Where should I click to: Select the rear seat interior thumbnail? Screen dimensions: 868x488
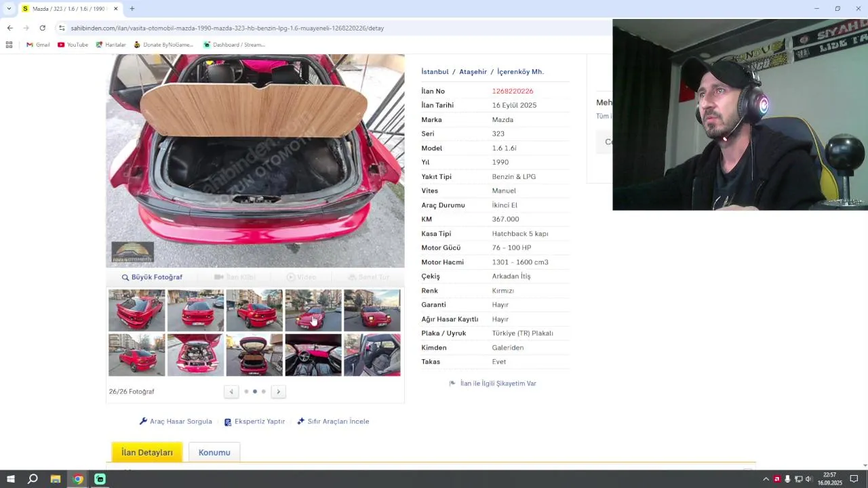[372, 354]
